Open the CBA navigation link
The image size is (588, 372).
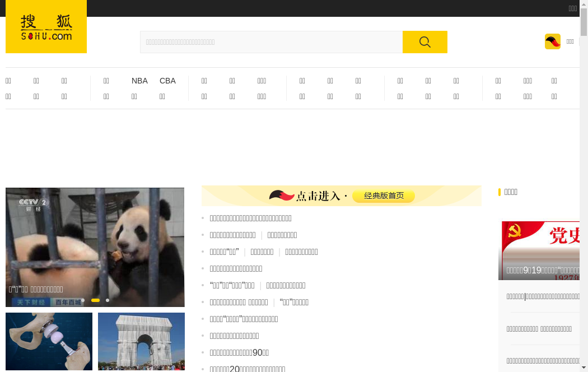167,81
